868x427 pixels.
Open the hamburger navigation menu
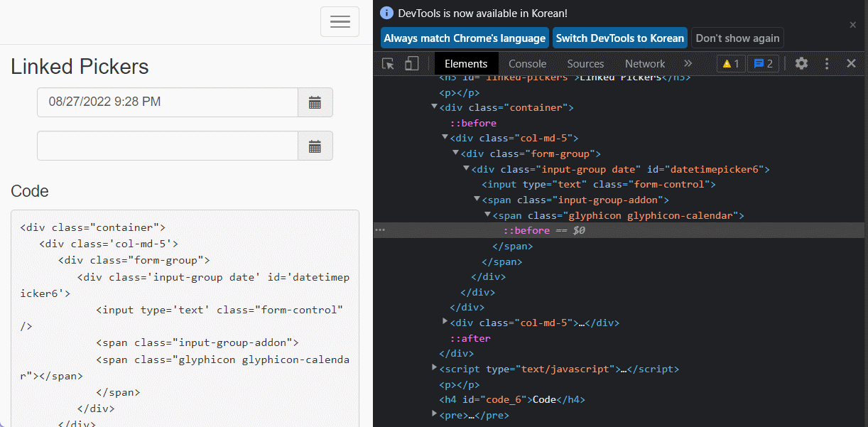[340, 22]
